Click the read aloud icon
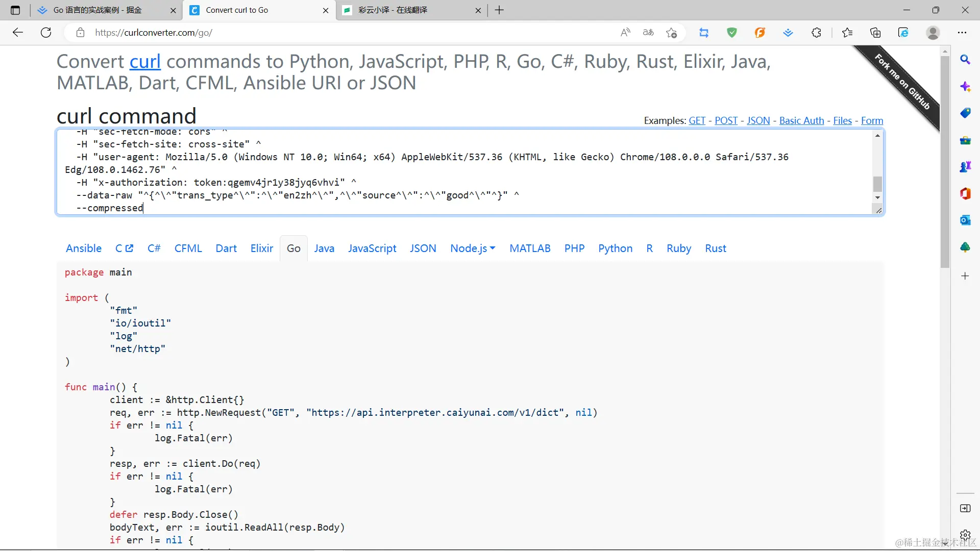 [x=625, y=33]
